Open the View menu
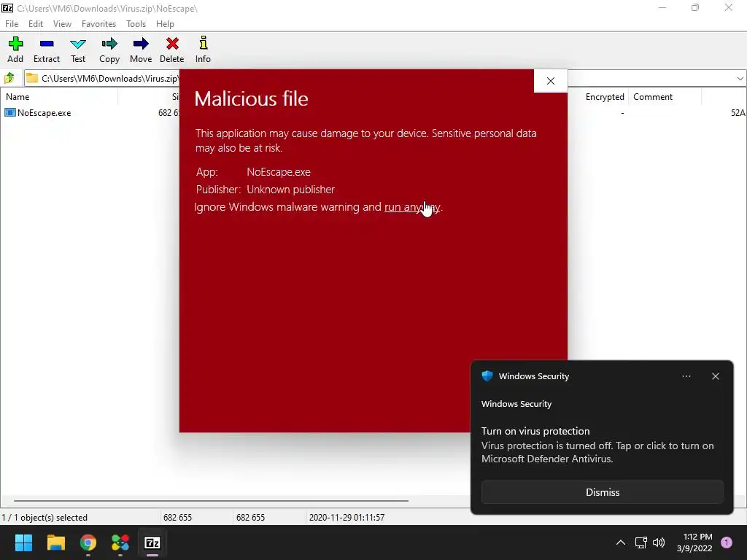This screenshot has width=747, height=560. [x=62, y=24]
